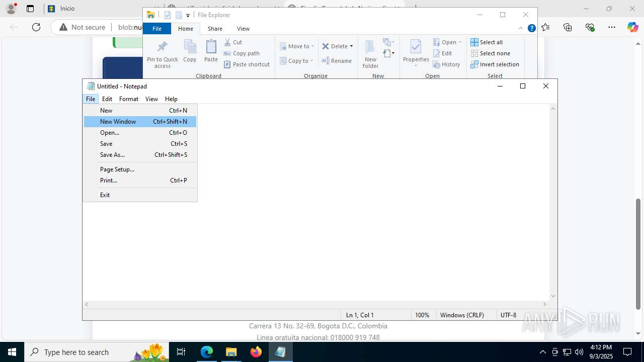Click the Notepad horizontal scrollbar right arrow
The image size is (644, 362).
pos(545,304)
